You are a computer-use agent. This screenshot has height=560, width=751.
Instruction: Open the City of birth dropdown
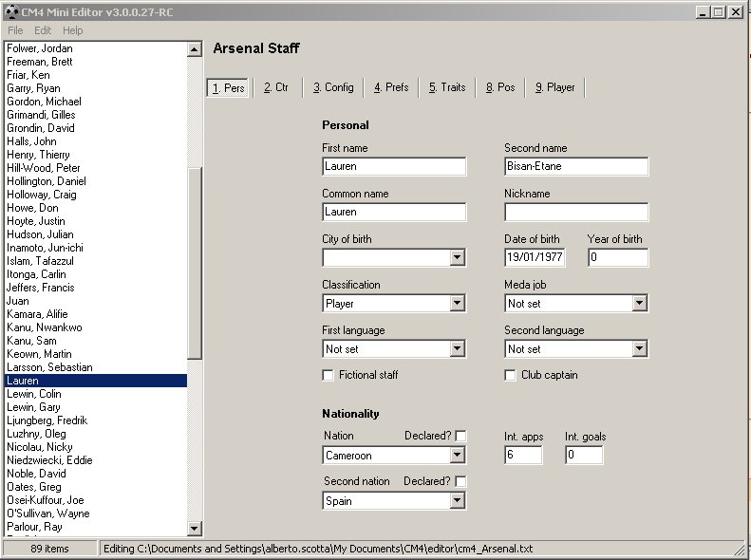click(x=458, y=257)
